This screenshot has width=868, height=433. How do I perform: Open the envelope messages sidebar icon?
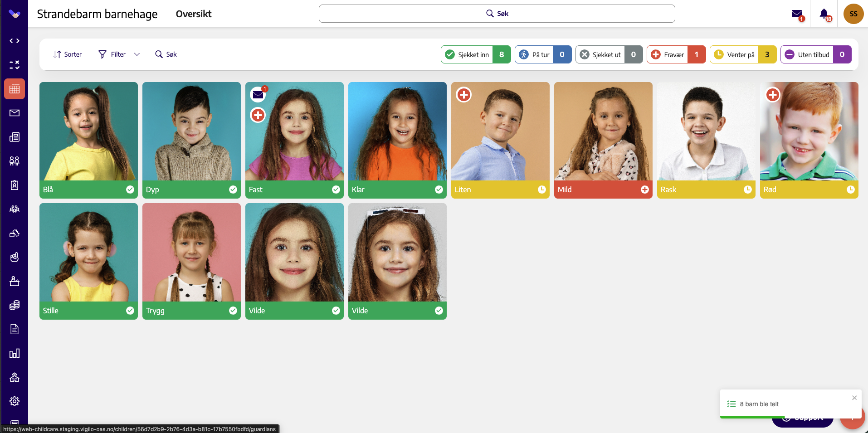coord(15,113)
